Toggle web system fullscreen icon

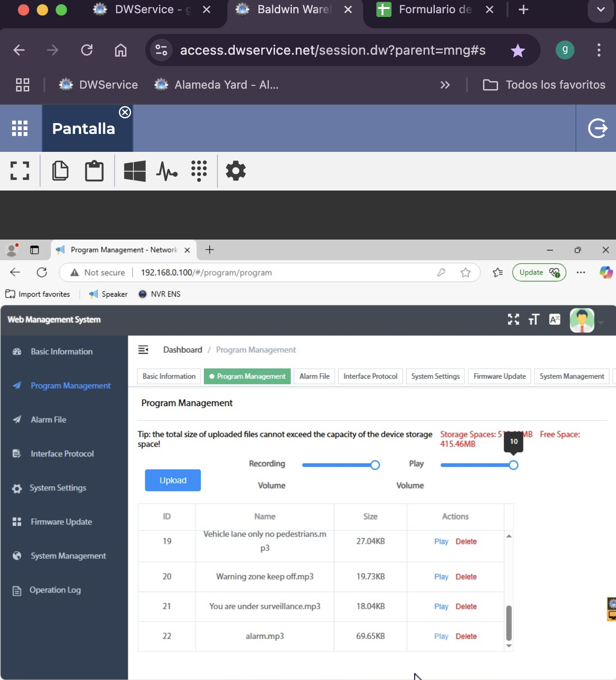[513, 320]
